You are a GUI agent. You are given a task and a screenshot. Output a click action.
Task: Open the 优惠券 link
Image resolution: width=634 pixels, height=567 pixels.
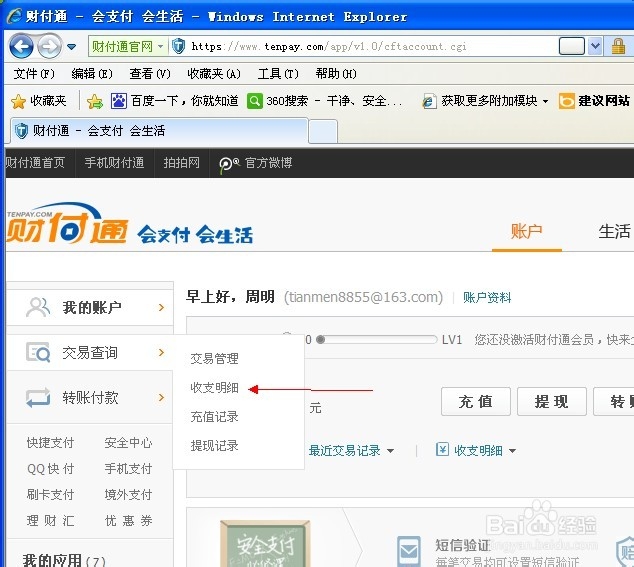coord(128,520)
